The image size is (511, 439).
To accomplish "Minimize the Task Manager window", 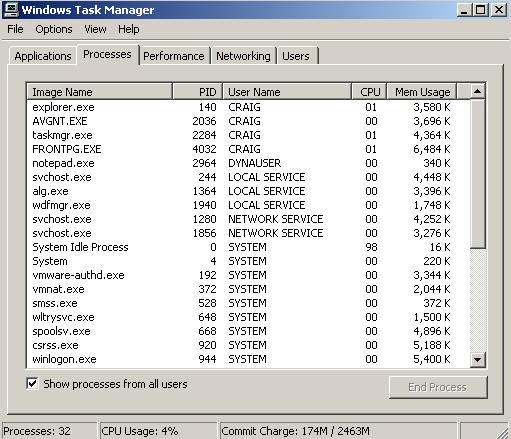I will pos(464,9).
